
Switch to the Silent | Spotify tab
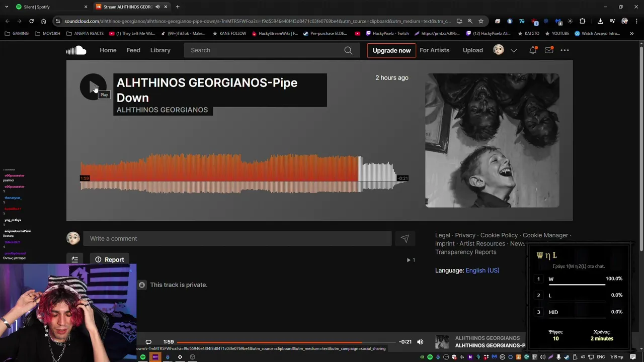pyautogui.click(x=52, y=7)
